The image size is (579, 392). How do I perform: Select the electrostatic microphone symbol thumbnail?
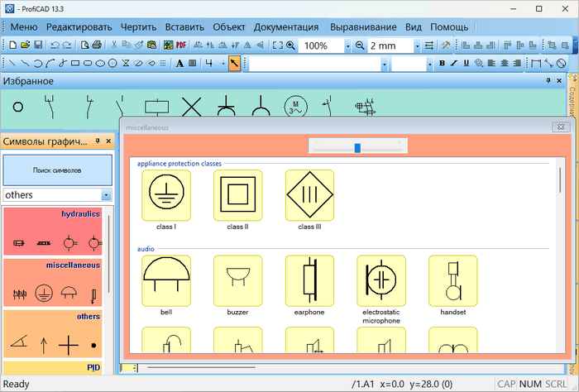click(x=381, y=280)
